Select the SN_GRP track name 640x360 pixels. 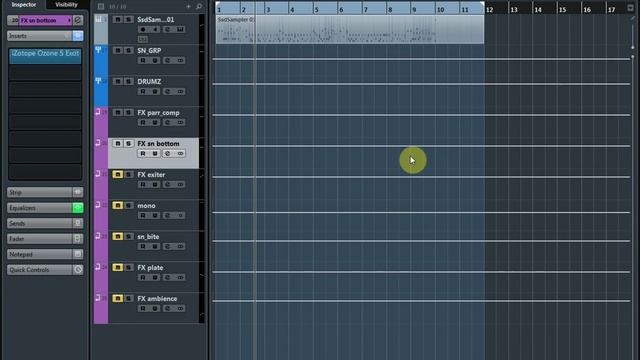pos(149,51)
